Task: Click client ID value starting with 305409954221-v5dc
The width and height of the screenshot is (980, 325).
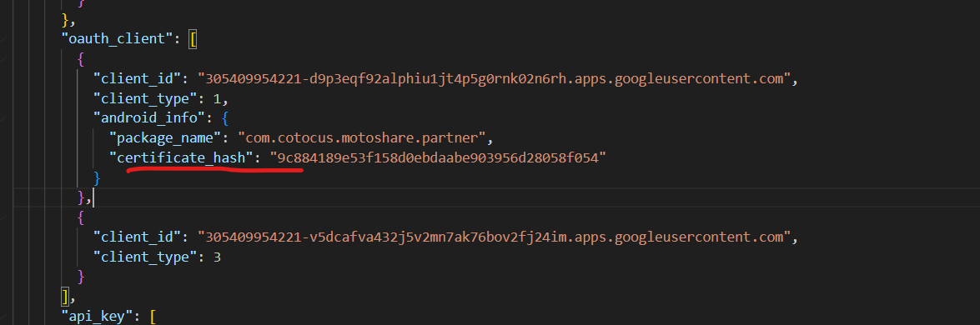Action: pos(495,237)
